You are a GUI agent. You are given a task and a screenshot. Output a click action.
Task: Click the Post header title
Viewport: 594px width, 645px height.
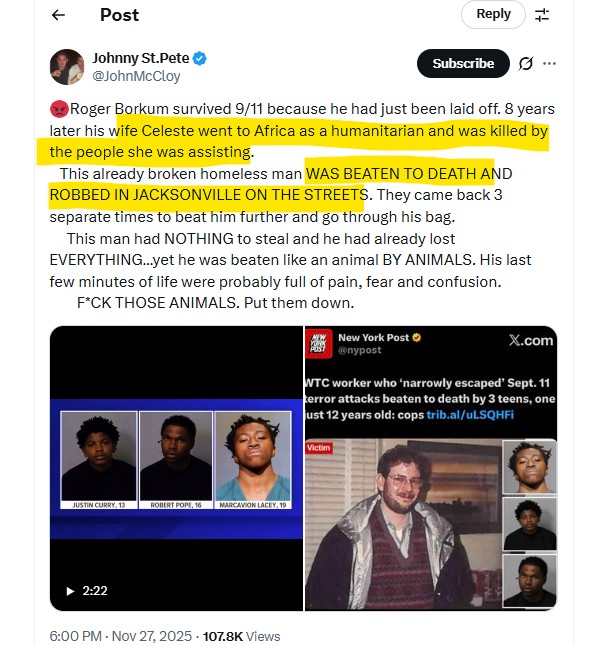click(120, 15)
